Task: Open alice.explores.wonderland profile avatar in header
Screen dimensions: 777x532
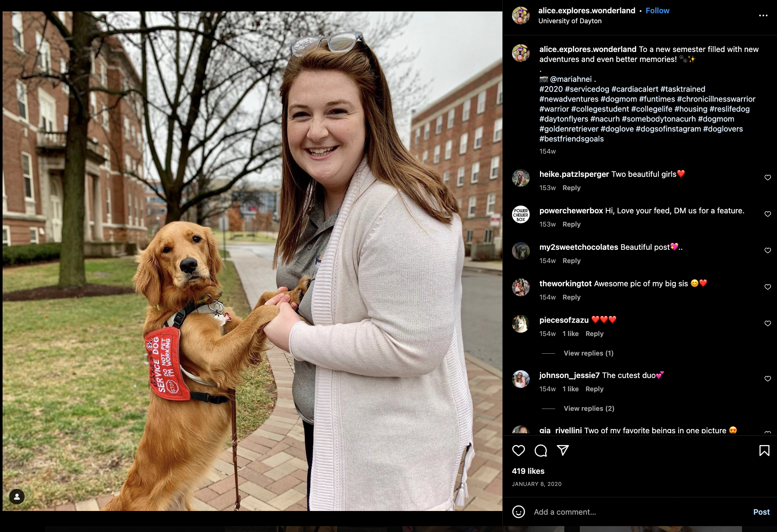Action: coord(520,15)
